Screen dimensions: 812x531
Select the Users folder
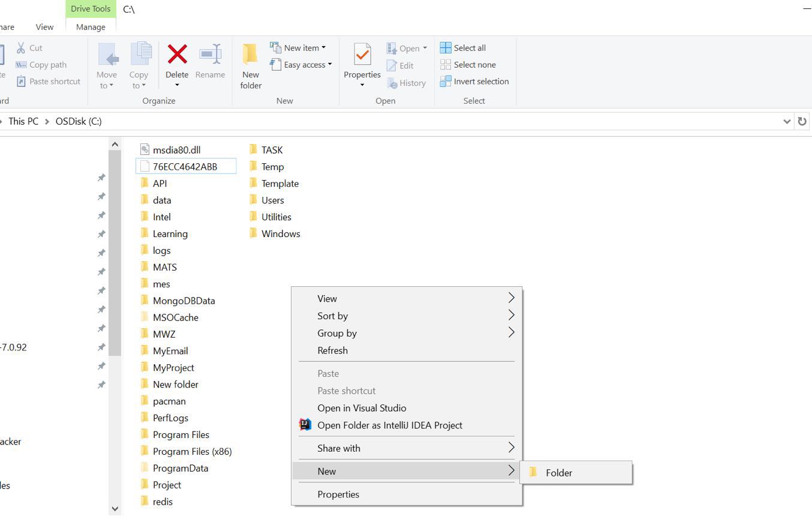click(x=266, y=200)
